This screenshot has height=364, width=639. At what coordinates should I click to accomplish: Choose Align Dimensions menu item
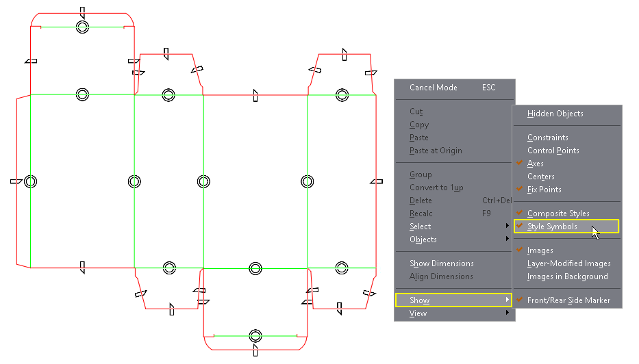tap(441, 276)
